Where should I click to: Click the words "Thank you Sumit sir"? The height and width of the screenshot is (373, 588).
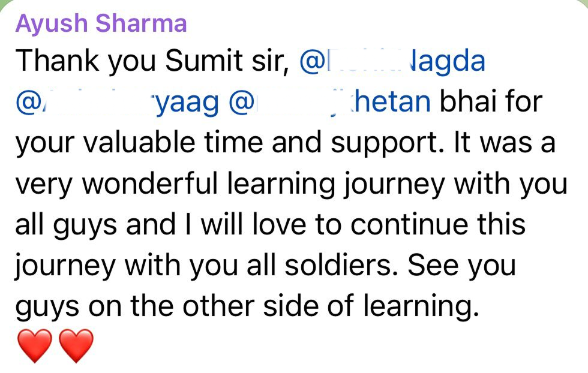pyautogui.click(x=151, y=61)
